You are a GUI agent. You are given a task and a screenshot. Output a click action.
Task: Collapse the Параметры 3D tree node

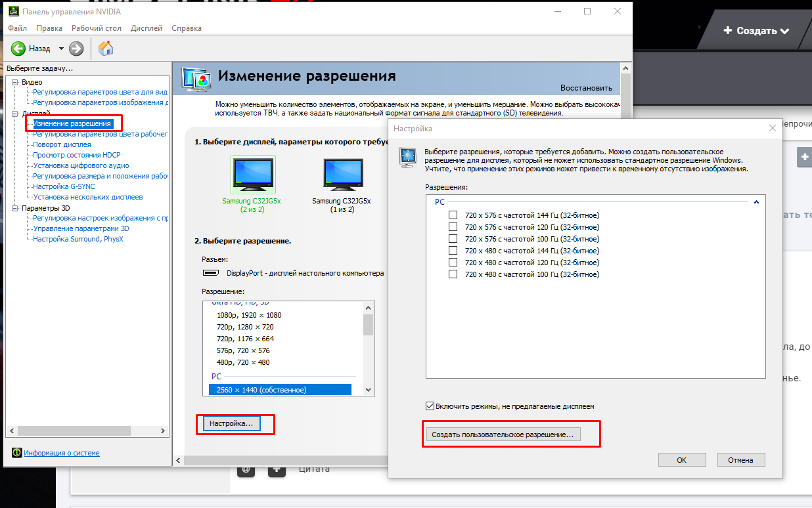click(15, 208)
